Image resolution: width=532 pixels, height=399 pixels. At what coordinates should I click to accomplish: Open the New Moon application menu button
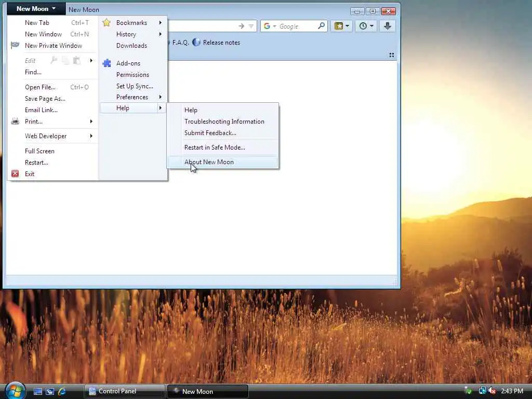36,8
